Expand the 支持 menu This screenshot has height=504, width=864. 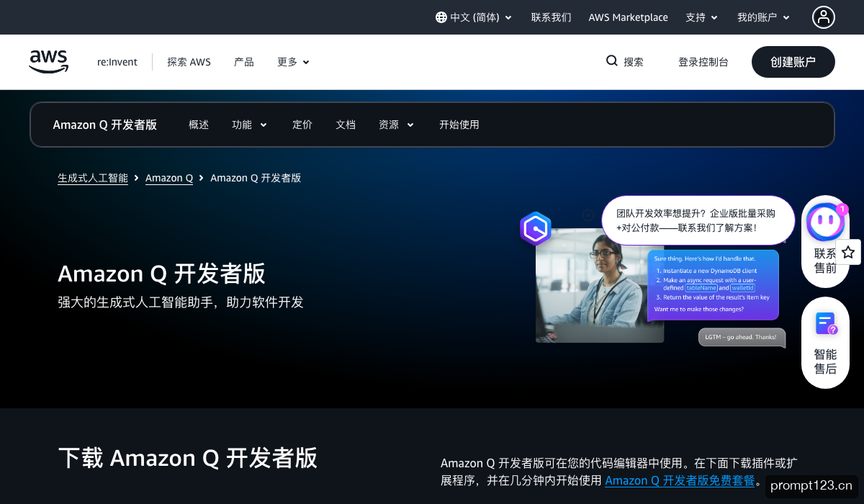pyautogui.click(x=702, y=17)
